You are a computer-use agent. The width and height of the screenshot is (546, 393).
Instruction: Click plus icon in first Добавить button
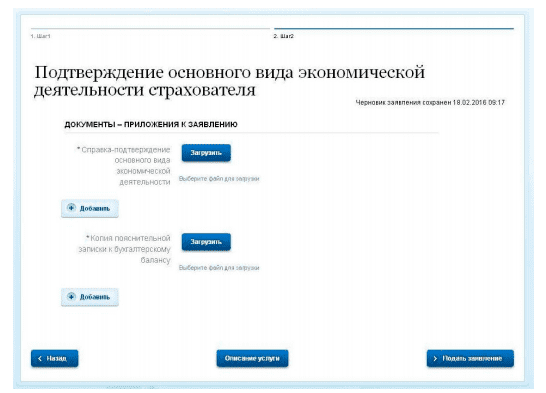[71, 208]
